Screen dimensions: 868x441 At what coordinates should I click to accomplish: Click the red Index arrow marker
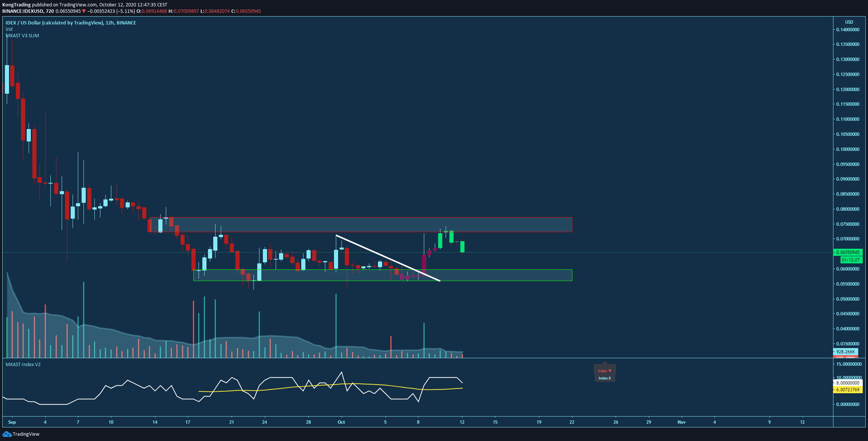(605, 371)
